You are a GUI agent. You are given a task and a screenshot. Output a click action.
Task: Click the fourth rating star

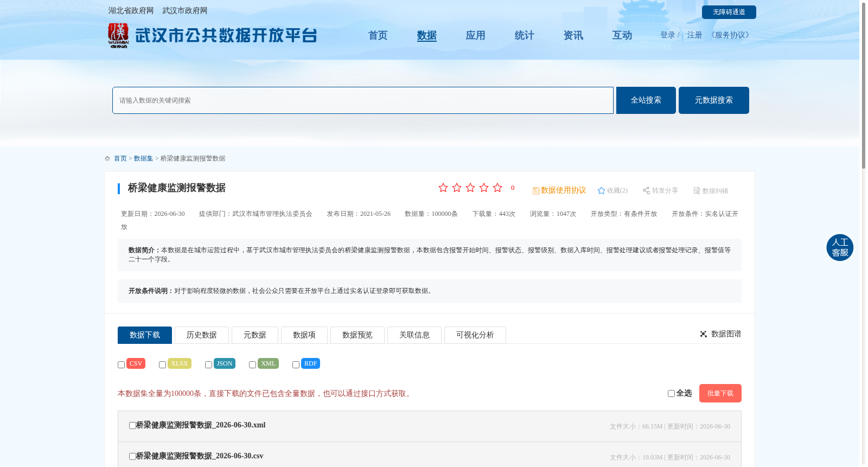tap(484, 188)
